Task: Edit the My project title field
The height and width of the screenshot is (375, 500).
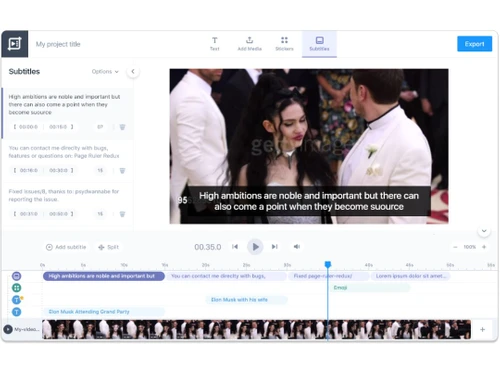Action: coord(58,44)
